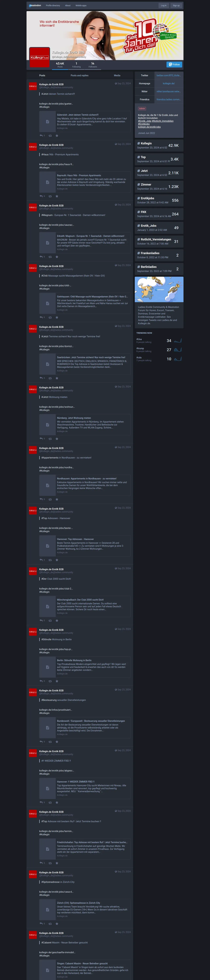Favourite the Magnum Saunaclub post with the star
Screen dimensions: 210x980
click(x=57, y=257)
